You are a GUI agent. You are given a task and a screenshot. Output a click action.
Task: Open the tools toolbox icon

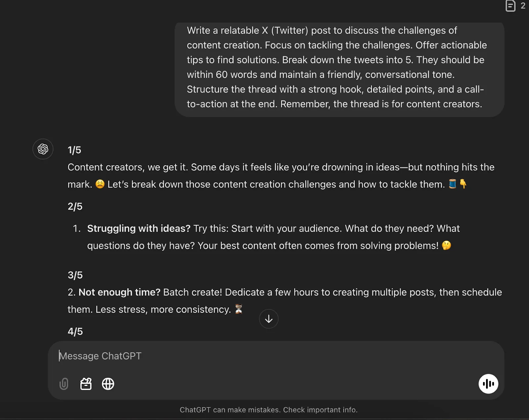click(x=86, y=384)
